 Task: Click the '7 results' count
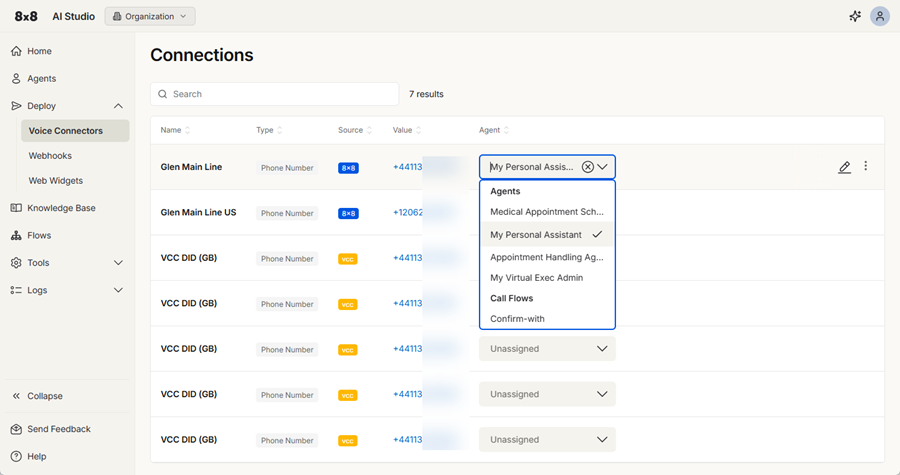coord(426,94)
